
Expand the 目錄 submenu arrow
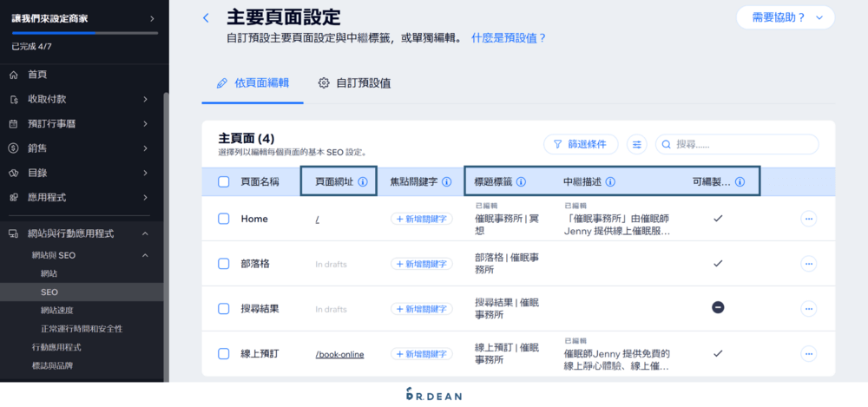(145, 173)
